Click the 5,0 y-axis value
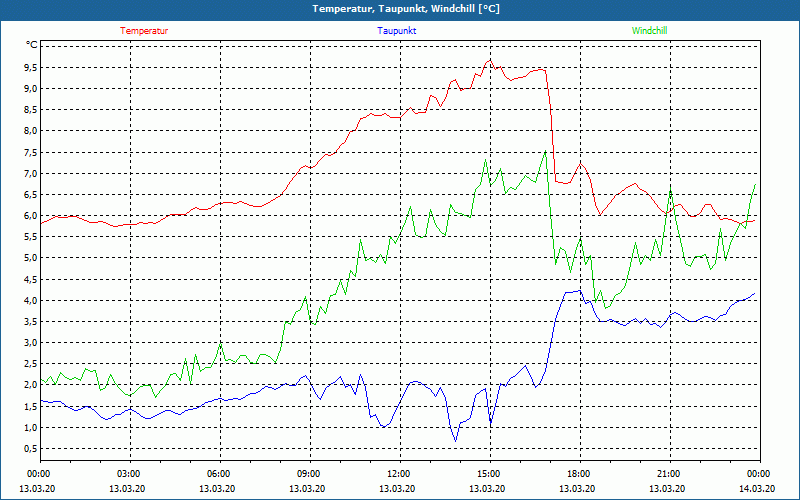 31,258
